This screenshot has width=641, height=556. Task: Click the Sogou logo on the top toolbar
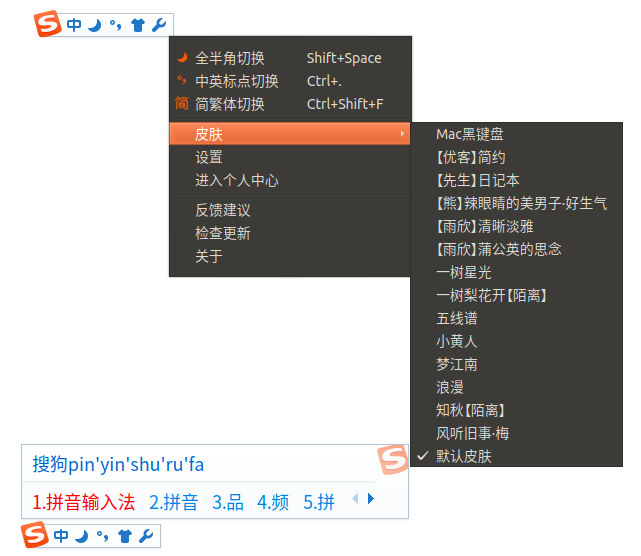48,25
